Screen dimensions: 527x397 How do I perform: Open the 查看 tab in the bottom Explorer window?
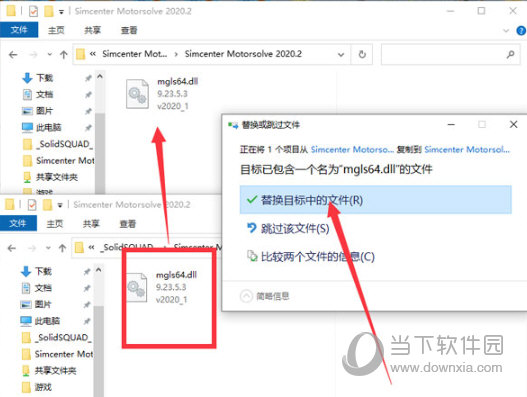pos(128,224)
